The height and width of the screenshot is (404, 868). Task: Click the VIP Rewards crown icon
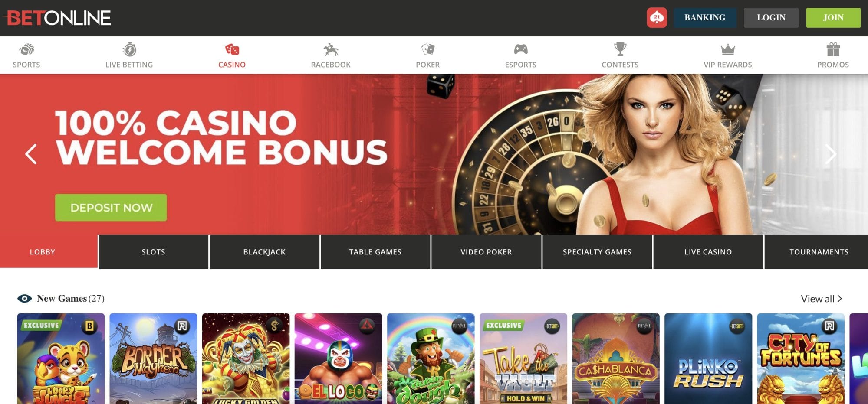pyautogui.click(x=728, y=49)
